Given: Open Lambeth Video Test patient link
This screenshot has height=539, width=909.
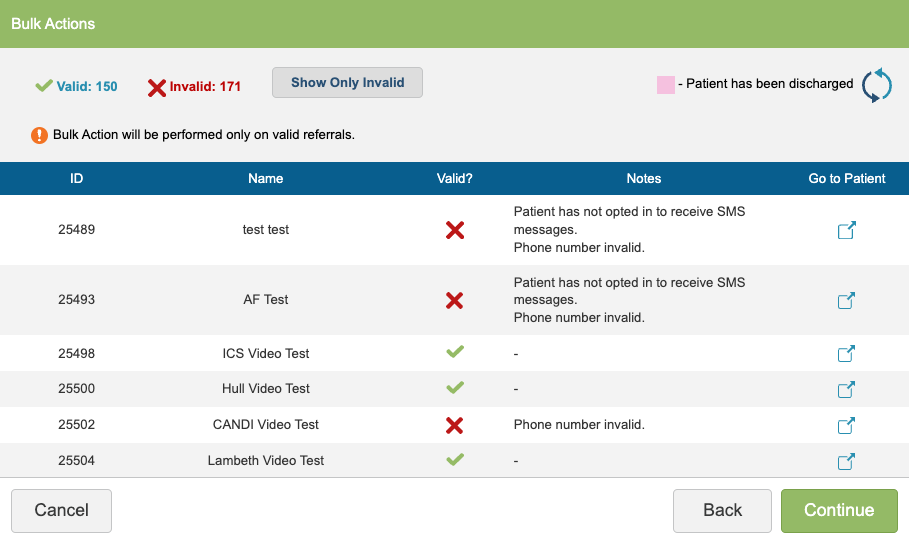Looking at the screenshot, I should tap(846, 461).
